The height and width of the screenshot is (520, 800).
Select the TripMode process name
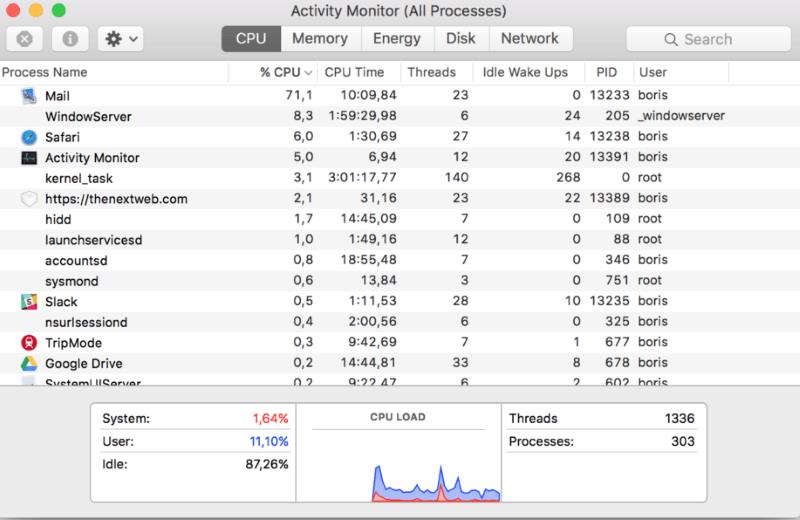pyautogui.click(x=73, y=343)
